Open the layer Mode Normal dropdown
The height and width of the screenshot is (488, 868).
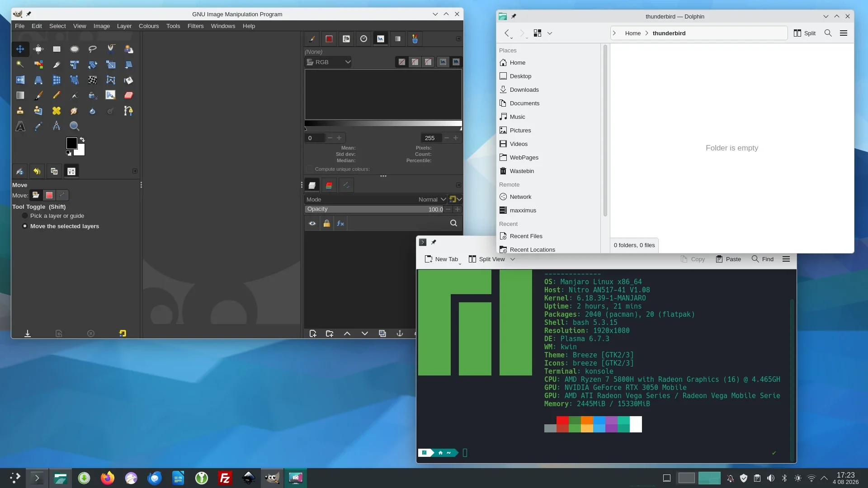tap(376, 199)
